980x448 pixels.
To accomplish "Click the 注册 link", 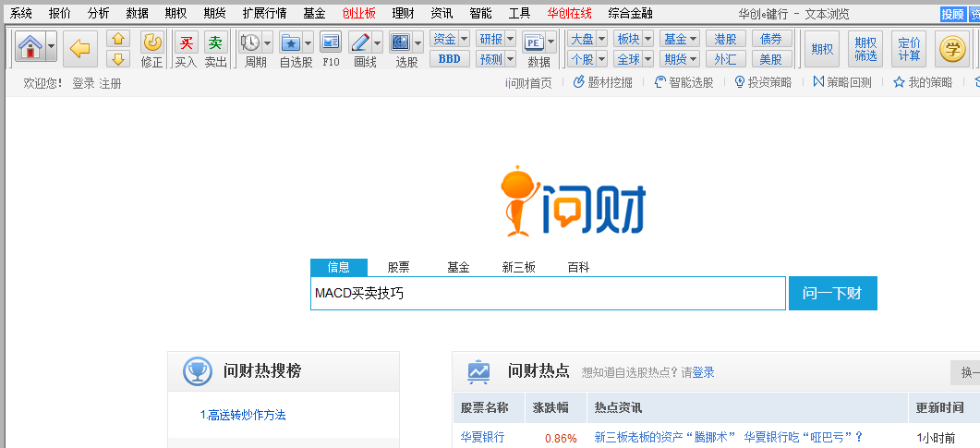I will (x=110, y=83).
